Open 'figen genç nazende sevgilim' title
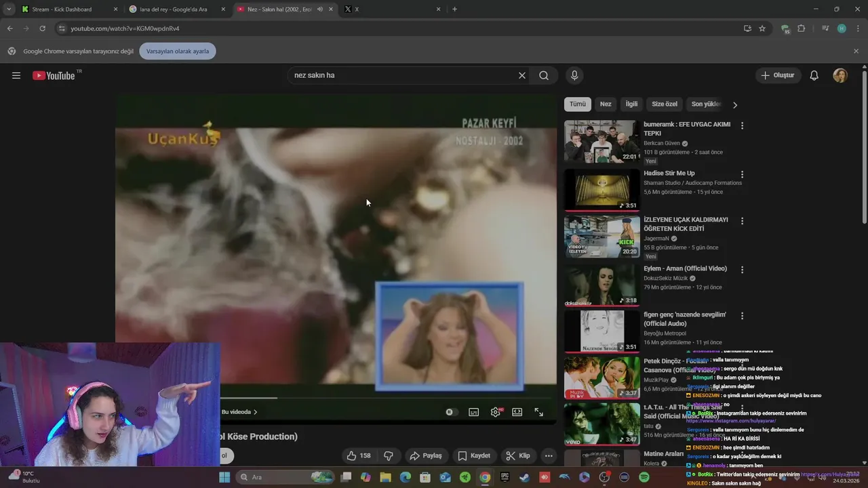868x488 pixels. tap(685, 319)
